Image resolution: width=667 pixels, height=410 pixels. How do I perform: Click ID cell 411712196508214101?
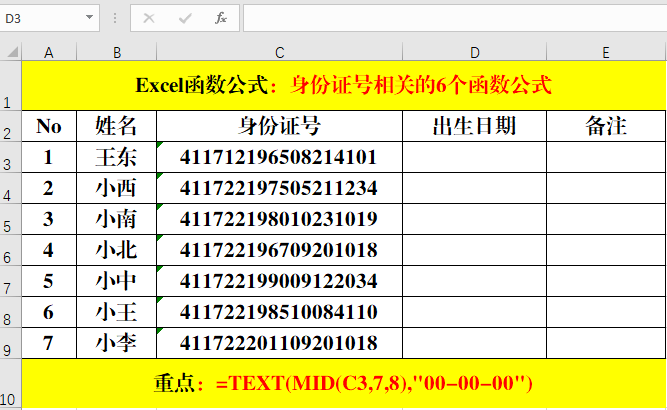[279, 157]
